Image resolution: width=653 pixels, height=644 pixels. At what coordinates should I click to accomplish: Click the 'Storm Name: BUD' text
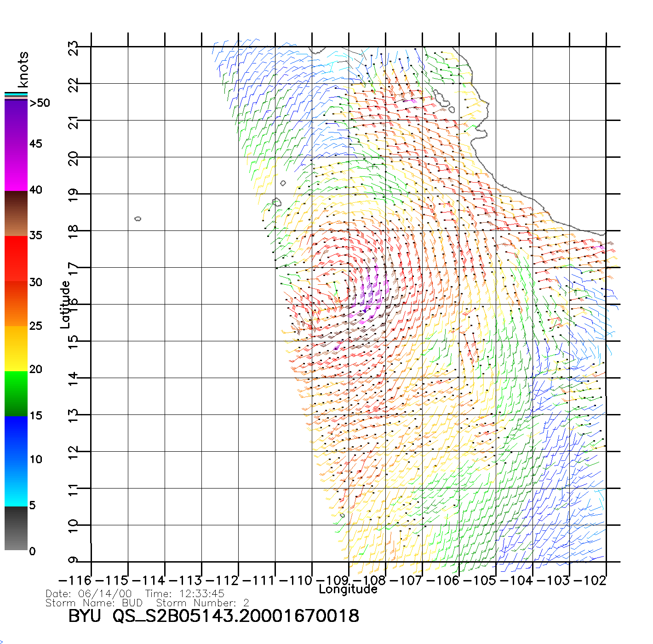click(94, 603)
